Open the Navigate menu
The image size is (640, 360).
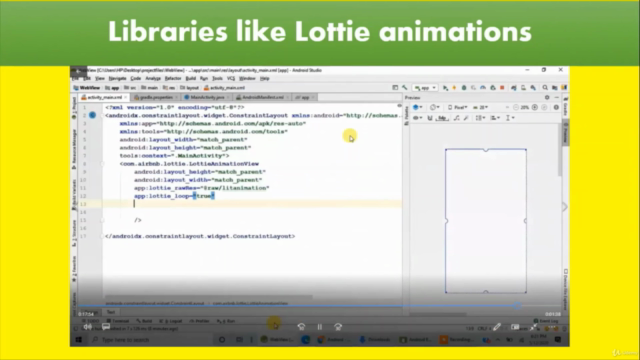tap(118, 78)
